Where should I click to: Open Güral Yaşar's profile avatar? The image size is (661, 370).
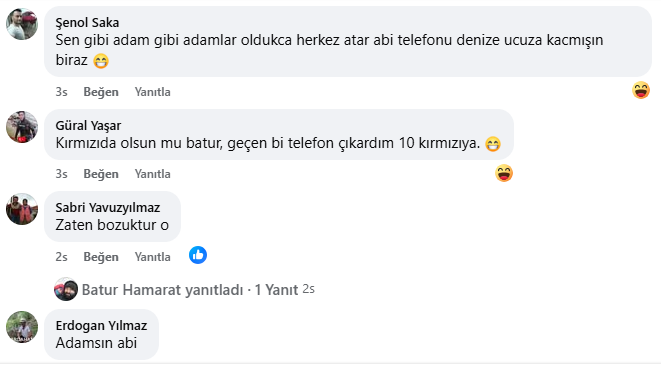click(x=22, y=127)
